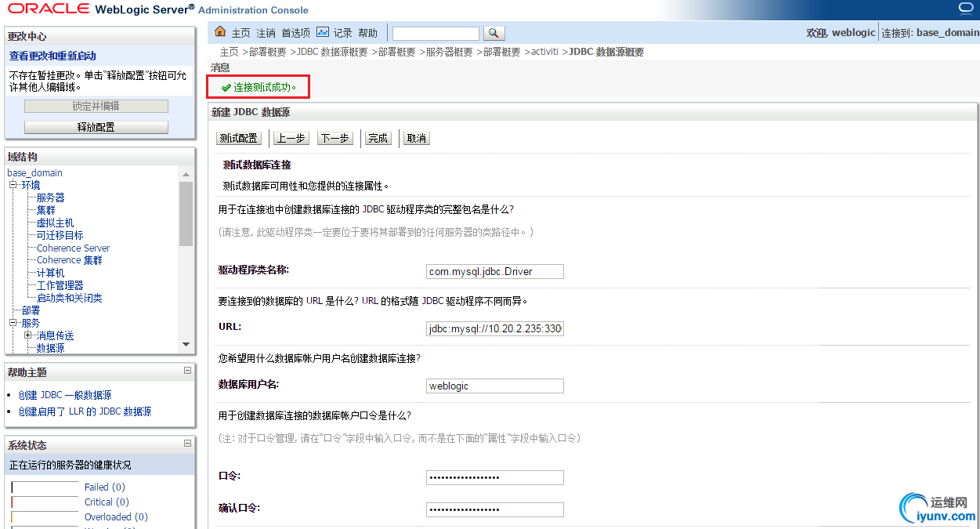
Task: Open Coherence Server tree item
Action: tap(73, 248)
